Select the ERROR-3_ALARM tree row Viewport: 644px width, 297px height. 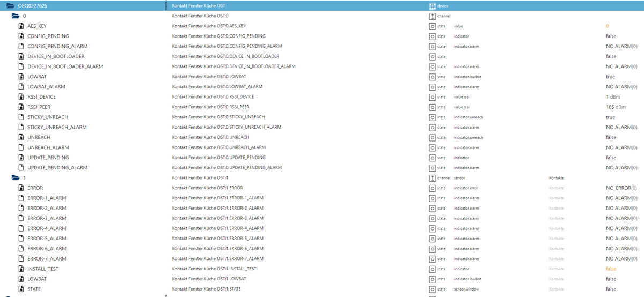coord(322,218)
